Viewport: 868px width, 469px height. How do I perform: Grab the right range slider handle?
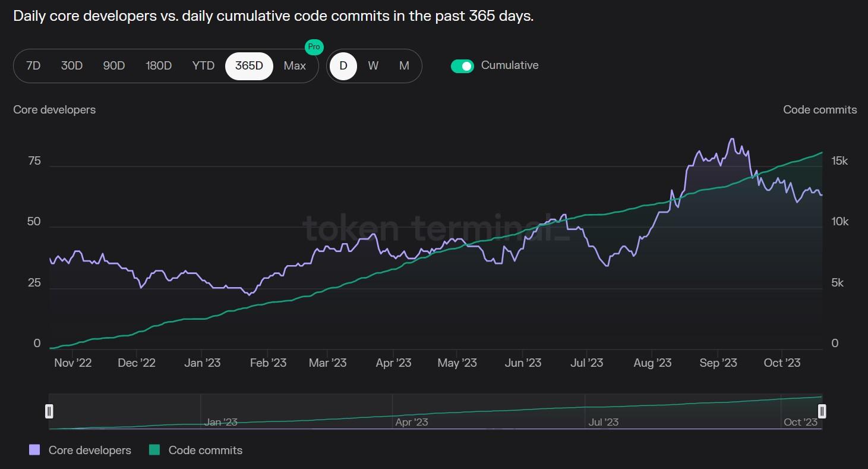[822, 411]
